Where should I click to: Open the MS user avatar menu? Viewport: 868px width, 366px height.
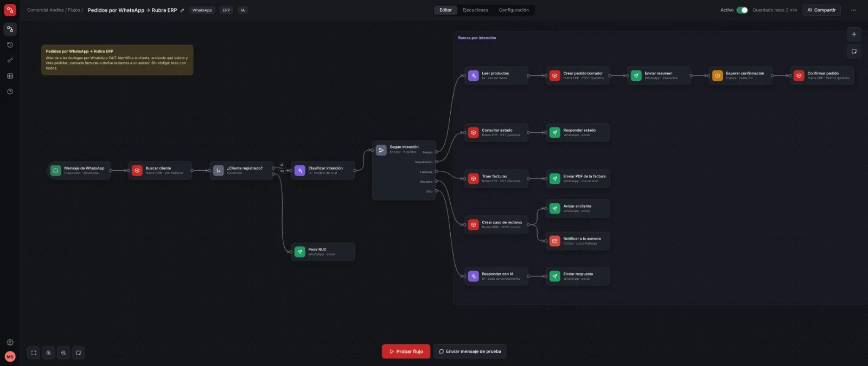click(10, 356)
